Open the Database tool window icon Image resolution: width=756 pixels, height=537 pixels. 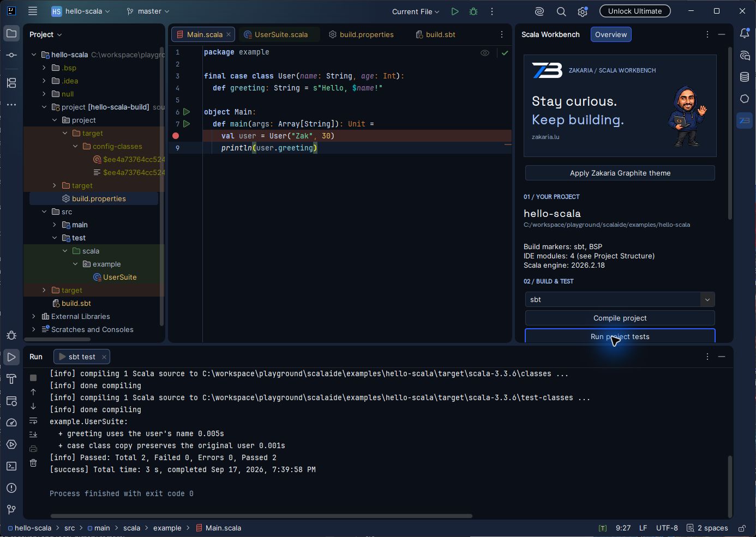745,77
